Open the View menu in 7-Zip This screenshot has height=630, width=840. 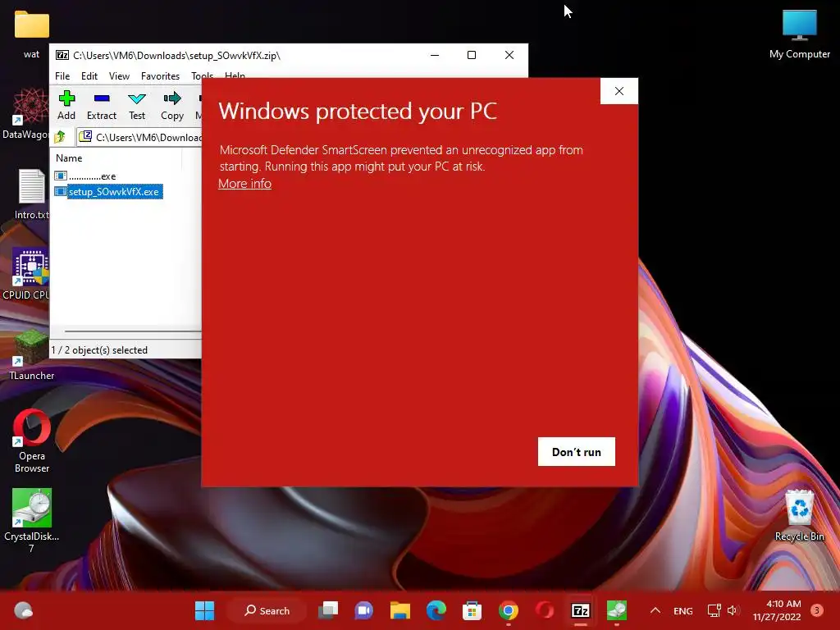click(x=119, y=76)
